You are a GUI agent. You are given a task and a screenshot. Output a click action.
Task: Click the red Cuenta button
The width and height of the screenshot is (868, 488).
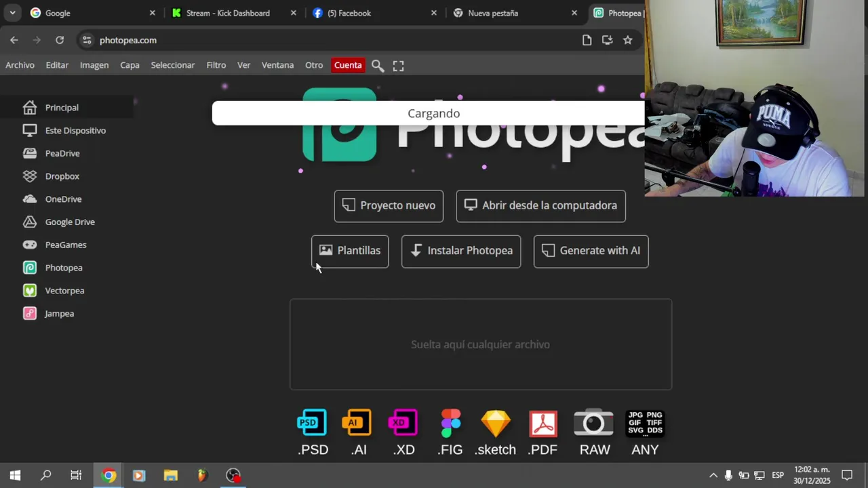(348, 65)
